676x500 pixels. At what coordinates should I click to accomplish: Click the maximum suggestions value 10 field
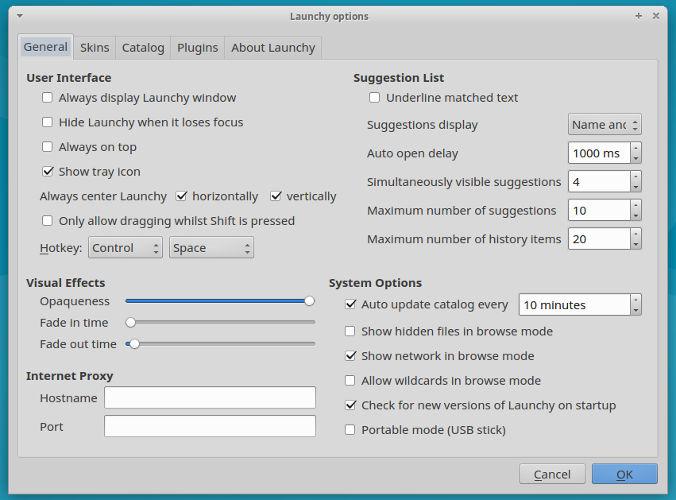coord(599,210)
